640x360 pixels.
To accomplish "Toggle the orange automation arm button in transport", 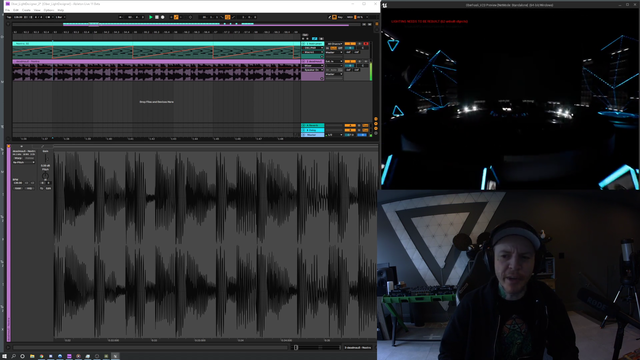I will tap(176, 17).
